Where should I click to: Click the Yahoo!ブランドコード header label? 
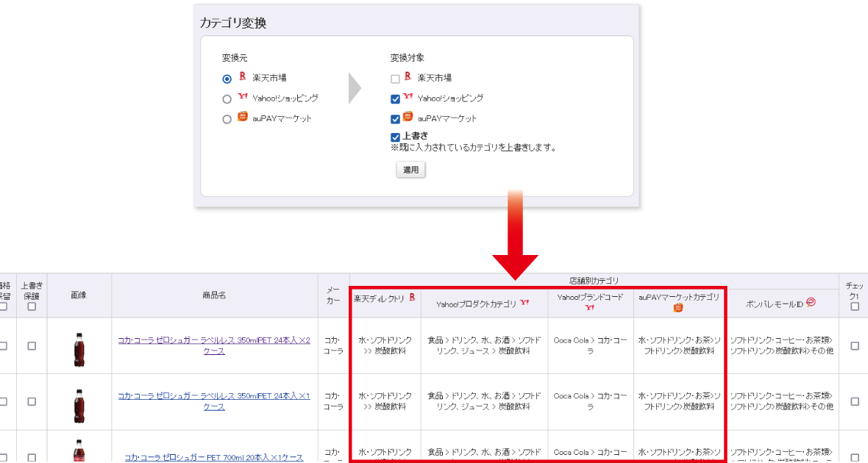click(x=590, y=297)
